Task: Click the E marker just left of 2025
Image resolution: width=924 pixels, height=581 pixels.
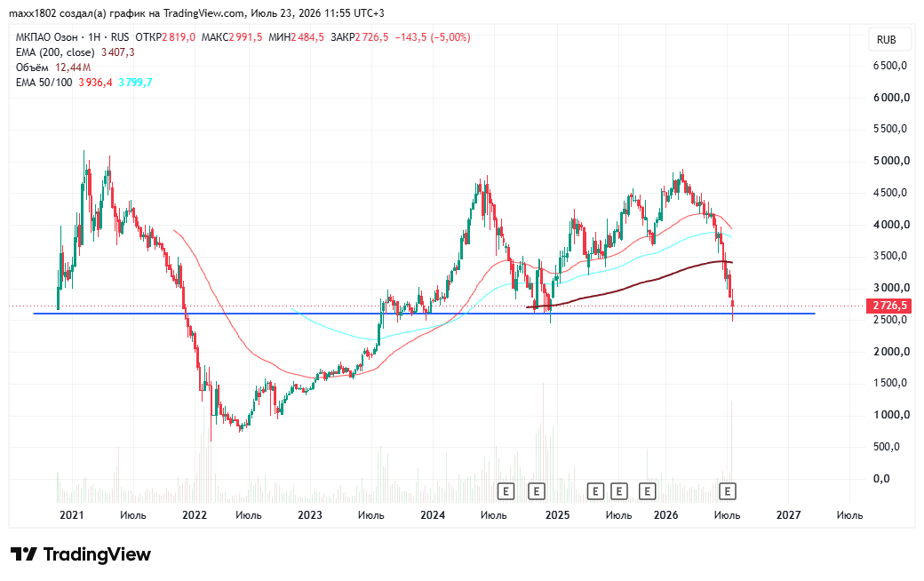Action: [x=536, y=491]
